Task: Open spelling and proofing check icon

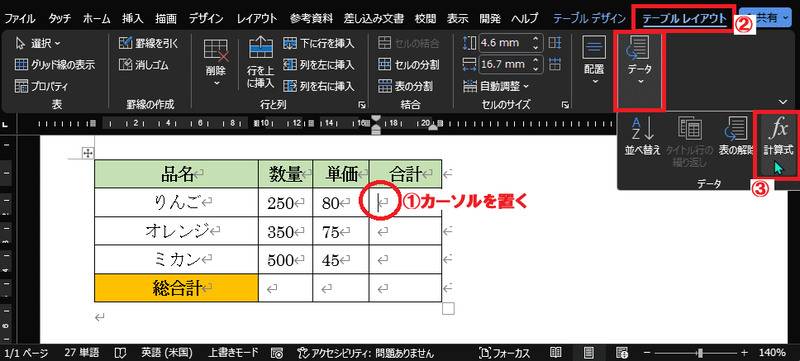Action: [x=120, y=352]
